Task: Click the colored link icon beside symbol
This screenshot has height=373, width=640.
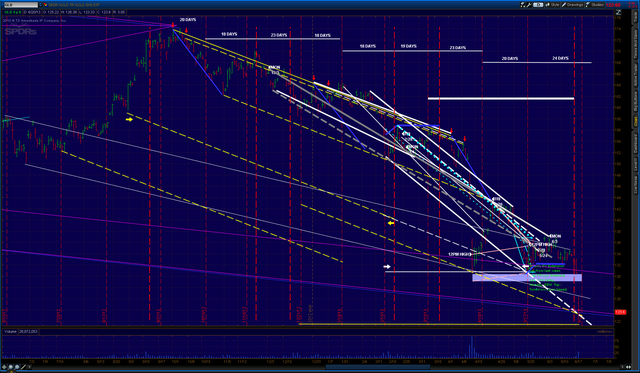Action: (x=46, y=5)
